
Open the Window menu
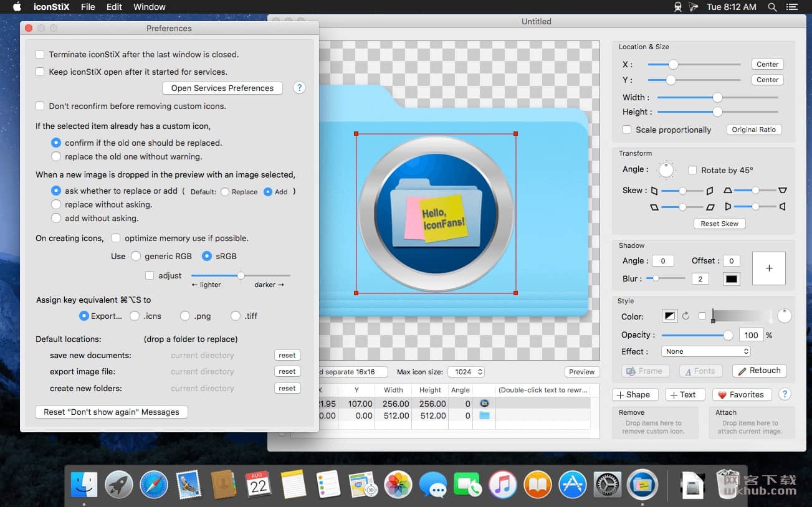(x=150, y=7)
